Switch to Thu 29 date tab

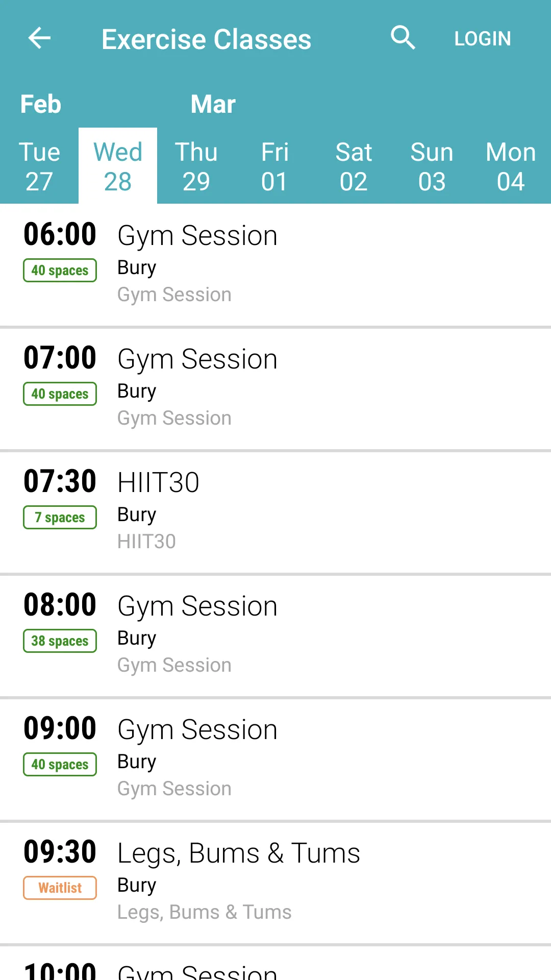[x=196, y=166]
